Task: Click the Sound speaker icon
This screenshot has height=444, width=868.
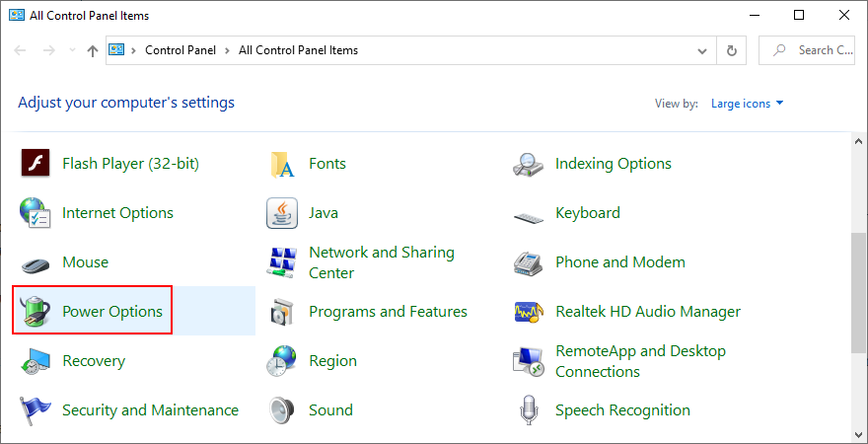Action: 282,410
